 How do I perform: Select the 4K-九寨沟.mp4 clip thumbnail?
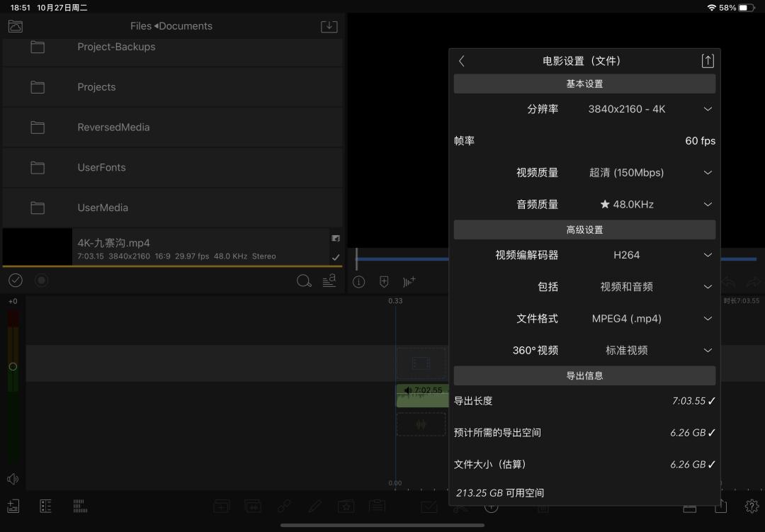(37, 247)
